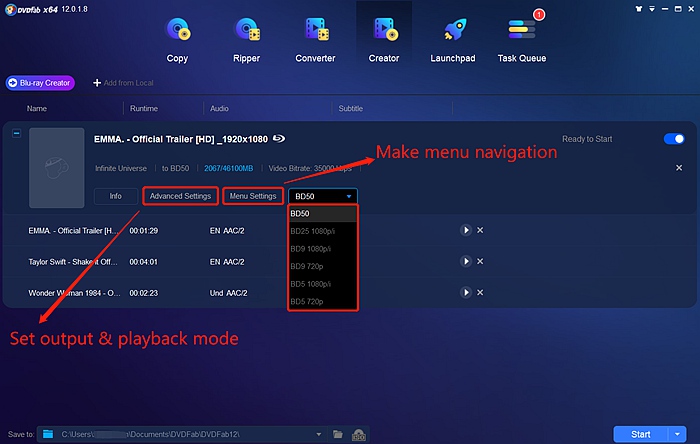
Task: Select BD25 1080p/i option
Action: 323,231
